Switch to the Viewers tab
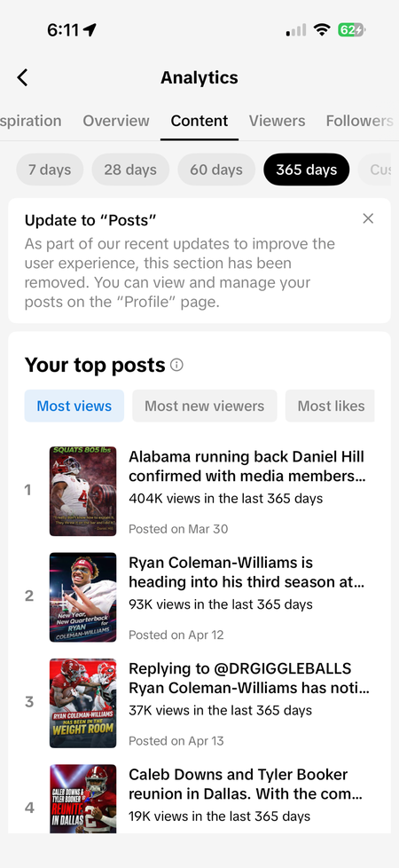Screen dimensions: 399x868 tap(277, 121)
